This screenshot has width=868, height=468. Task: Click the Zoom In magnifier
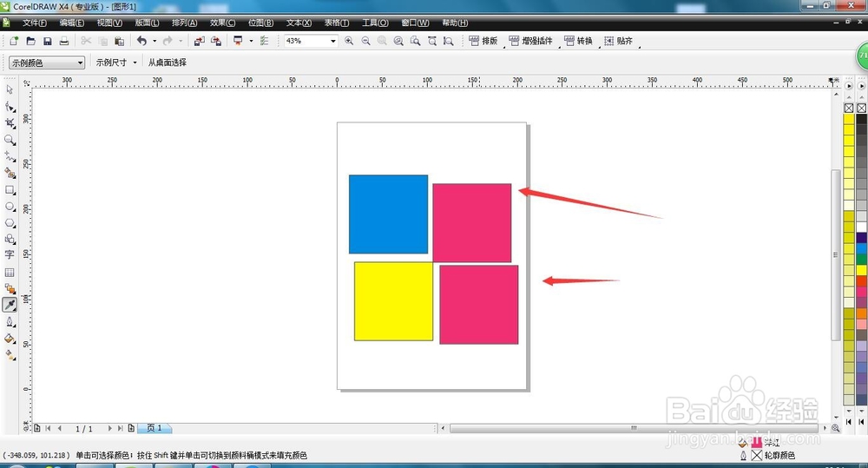(349, 41)
